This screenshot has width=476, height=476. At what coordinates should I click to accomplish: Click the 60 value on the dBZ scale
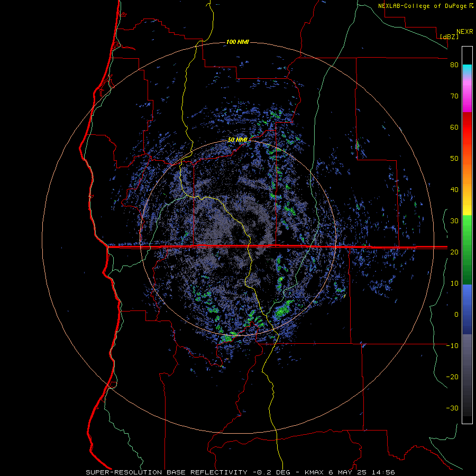point(454,127)
